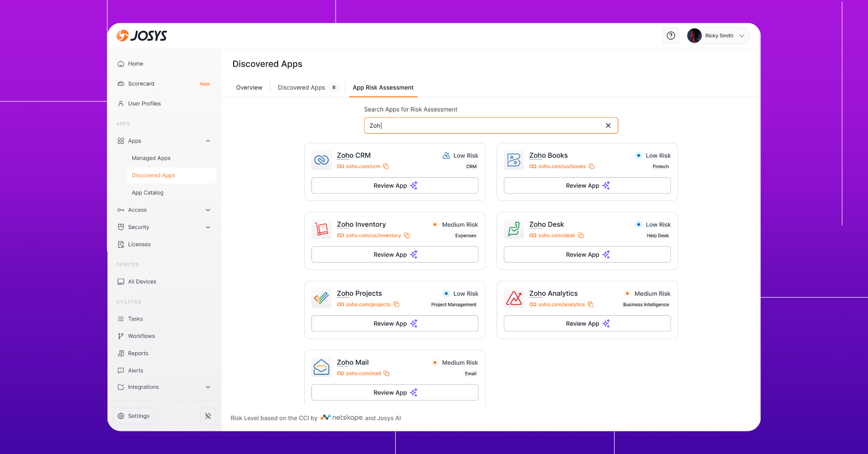Click Review App for Zoho Books

(x=587, y=186)
